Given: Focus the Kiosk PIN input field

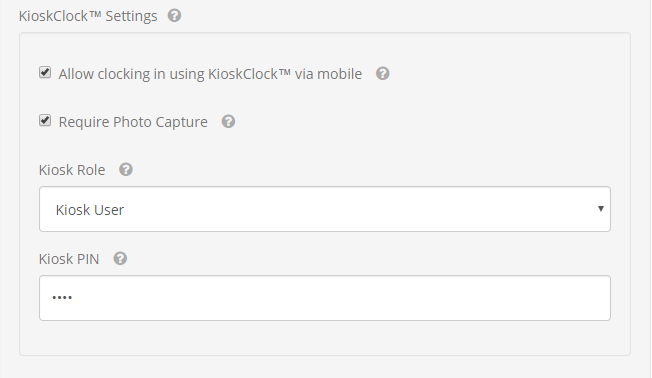Looking at the screenshot, I should pyautogui.click(x=325, y=298).
